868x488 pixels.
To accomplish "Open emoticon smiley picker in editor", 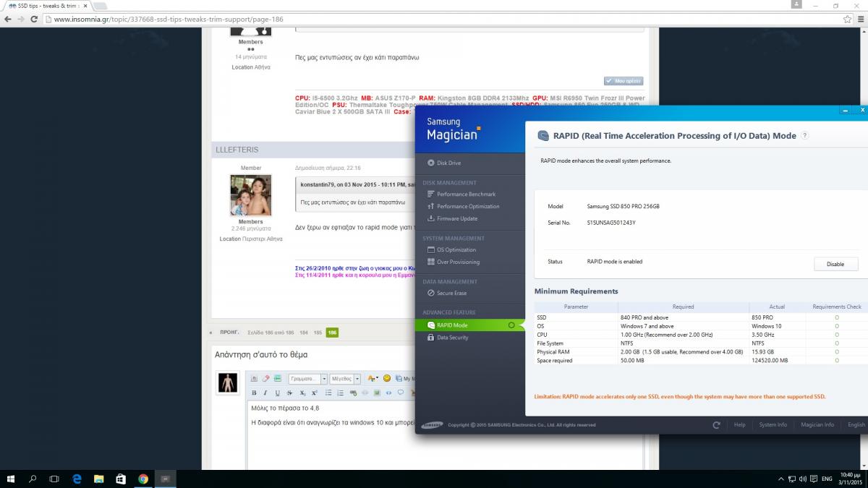I will [x=387, y=378].
